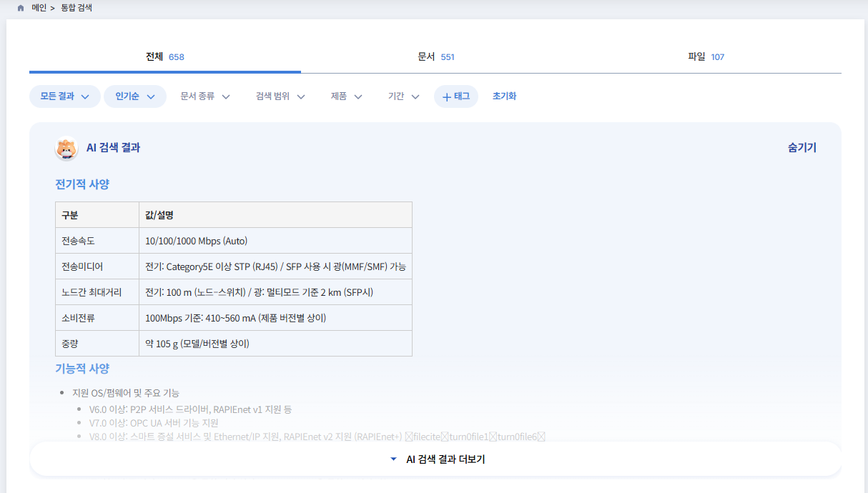Open the 제품 filter dropdown

(x=347, y=96)
